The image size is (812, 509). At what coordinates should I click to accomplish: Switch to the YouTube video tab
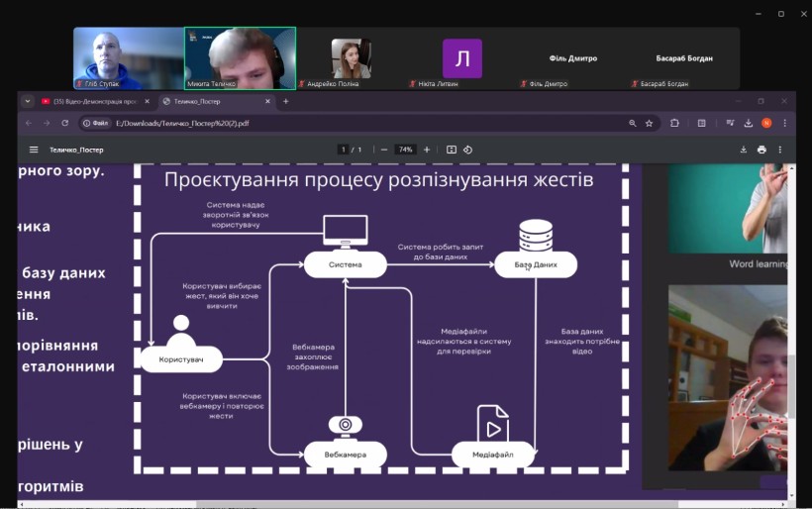pos(94,101)
